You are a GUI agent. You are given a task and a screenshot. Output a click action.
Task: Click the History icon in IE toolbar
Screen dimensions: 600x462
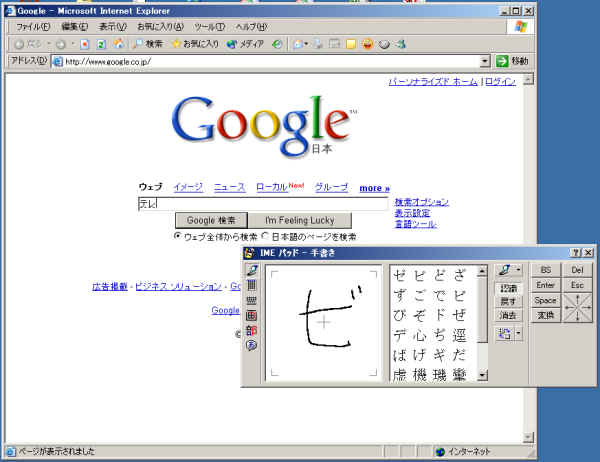pos(277,44)
